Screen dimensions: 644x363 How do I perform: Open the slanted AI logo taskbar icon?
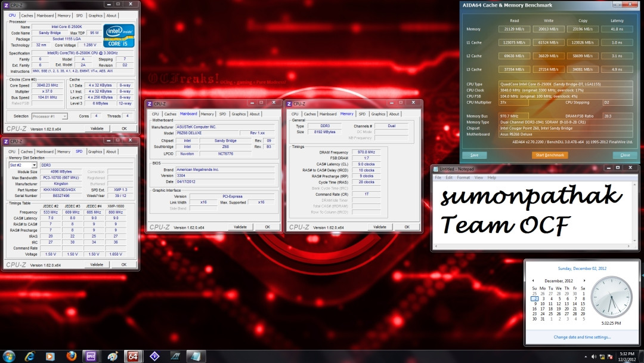click(x=175, y=356)
